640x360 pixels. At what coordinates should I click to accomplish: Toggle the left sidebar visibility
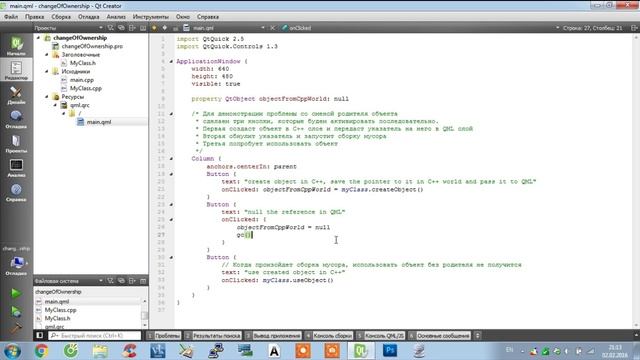(x=40, y=336)
